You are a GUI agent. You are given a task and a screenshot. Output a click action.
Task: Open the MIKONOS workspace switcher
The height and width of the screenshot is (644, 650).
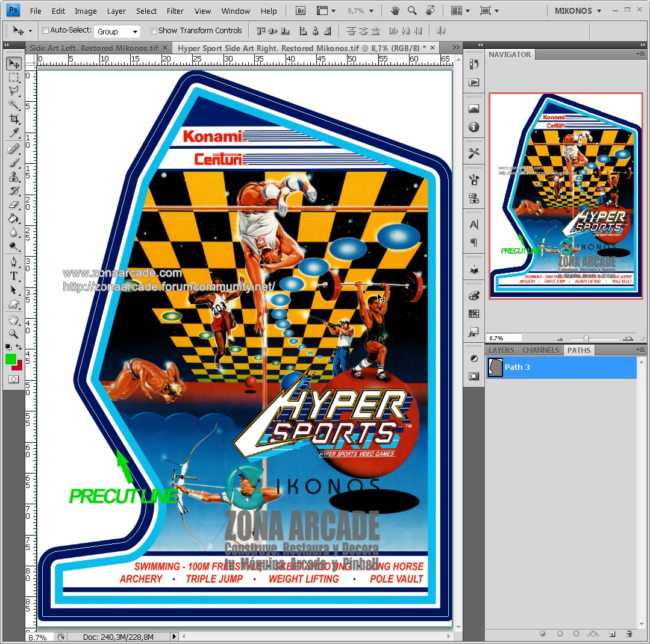[x=577, y=10]
